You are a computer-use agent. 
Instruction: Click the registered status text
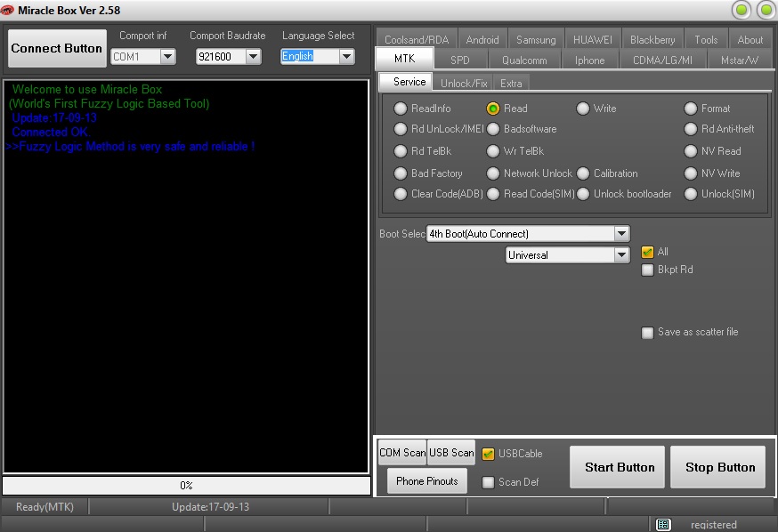tap(714, 525)
